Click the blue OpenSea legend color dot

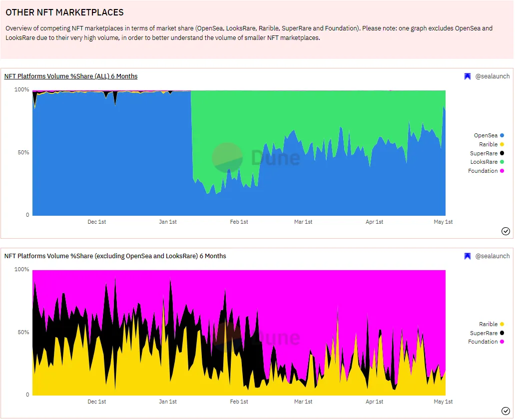point(502,135)
